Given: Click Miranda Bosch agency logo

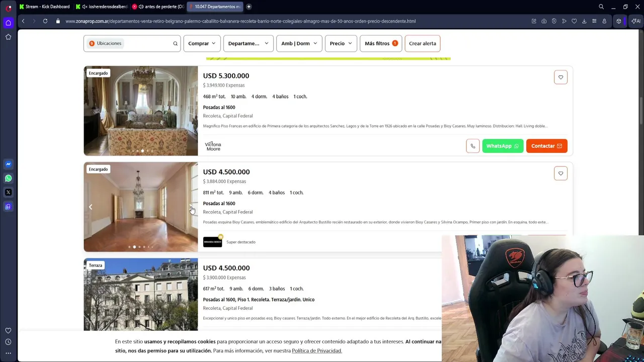Looking at the screenshot, I should tap(212, 242).
